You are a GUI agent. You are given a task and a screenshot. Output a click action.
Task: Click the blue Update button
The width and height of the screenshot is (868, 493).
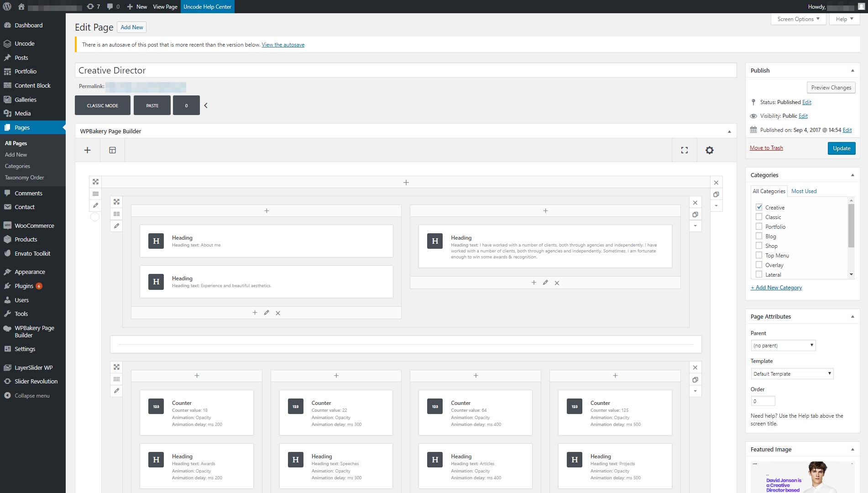[841, 148]
